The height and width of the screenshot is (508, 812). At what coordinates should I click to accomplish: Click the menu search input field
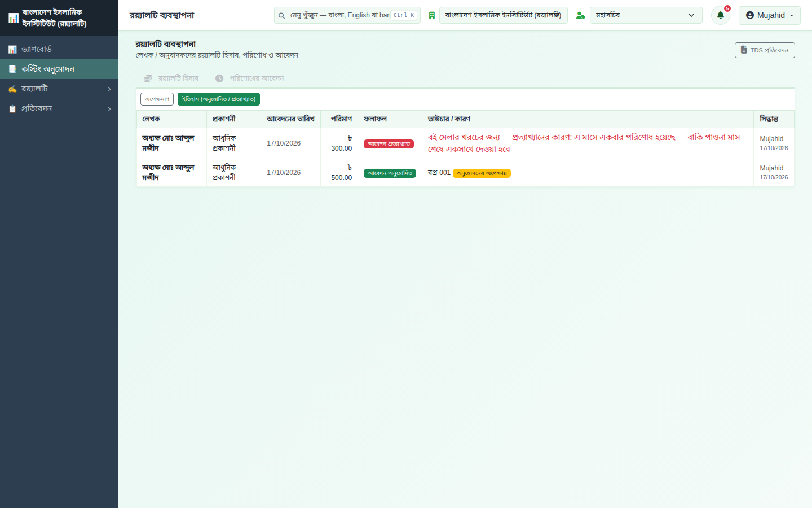(347, 15)
